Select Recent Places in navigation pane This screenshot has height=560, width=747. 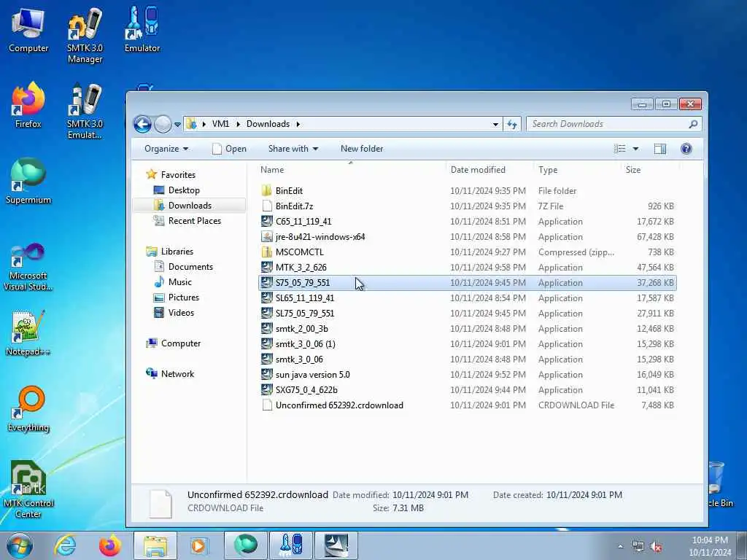point(194,220)
